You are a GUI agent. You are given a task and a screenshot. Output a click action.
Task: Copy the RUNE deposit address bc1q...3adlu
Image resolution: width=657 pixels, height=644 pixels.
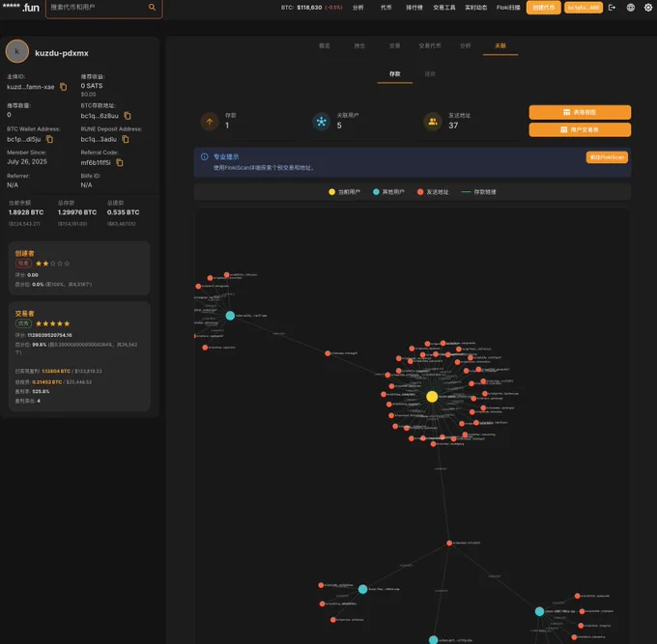[x=126, y=139]
